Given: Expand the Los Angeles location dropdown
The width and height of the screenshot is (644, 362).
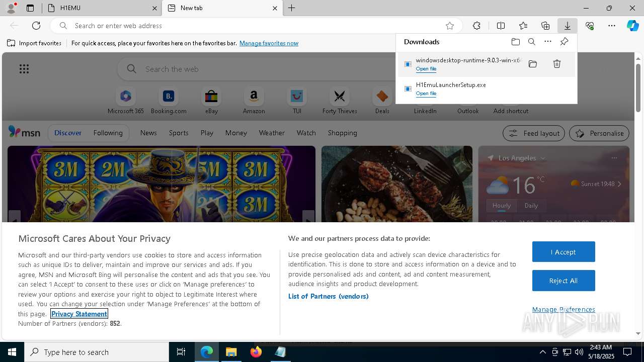Looking at the screenshot, I should [543, 158].
